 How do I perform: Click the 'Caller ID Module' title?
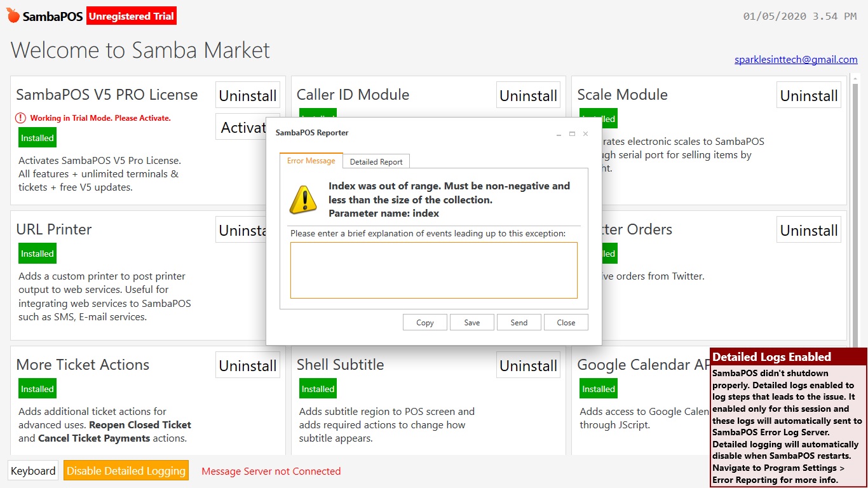pos(353,95)
